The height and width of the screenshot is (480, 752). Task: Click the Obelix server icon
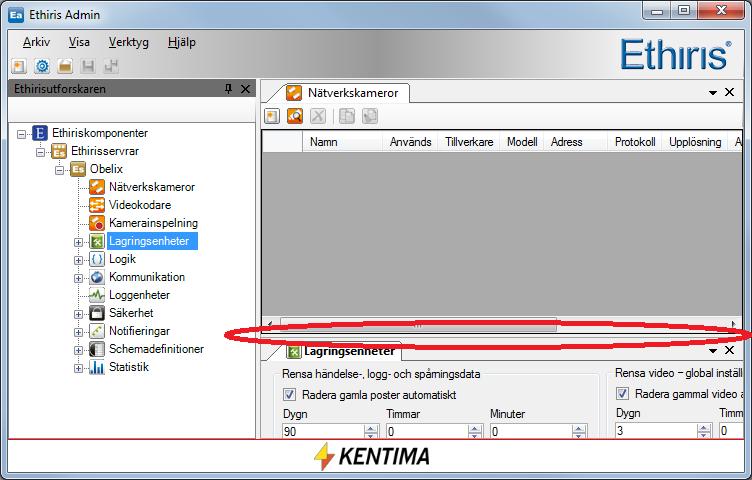point(78,169)
